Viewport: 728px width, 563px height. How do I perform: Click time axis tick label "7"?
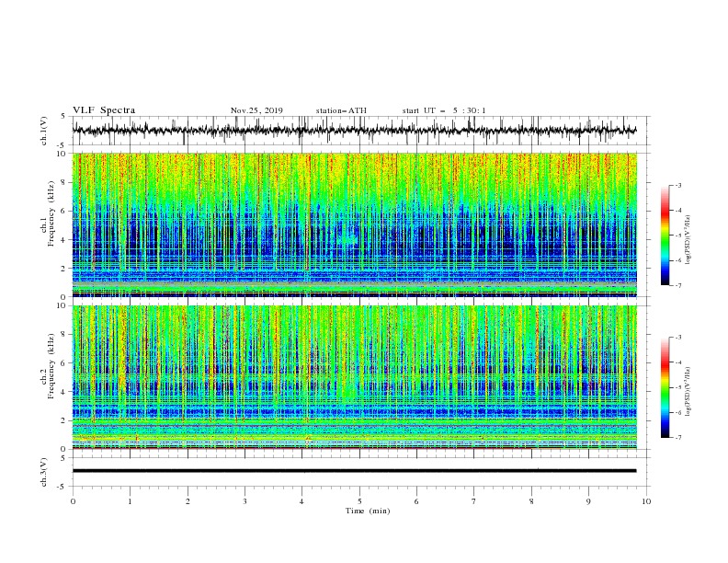click(474, 501)
